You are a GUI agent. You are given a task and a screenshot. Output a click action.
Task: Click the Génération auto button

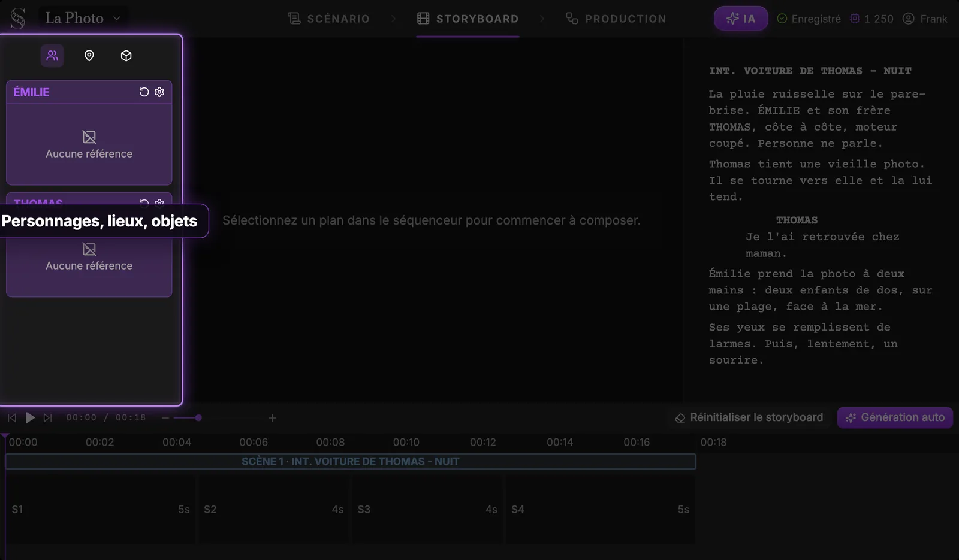(x=895, y=417)
